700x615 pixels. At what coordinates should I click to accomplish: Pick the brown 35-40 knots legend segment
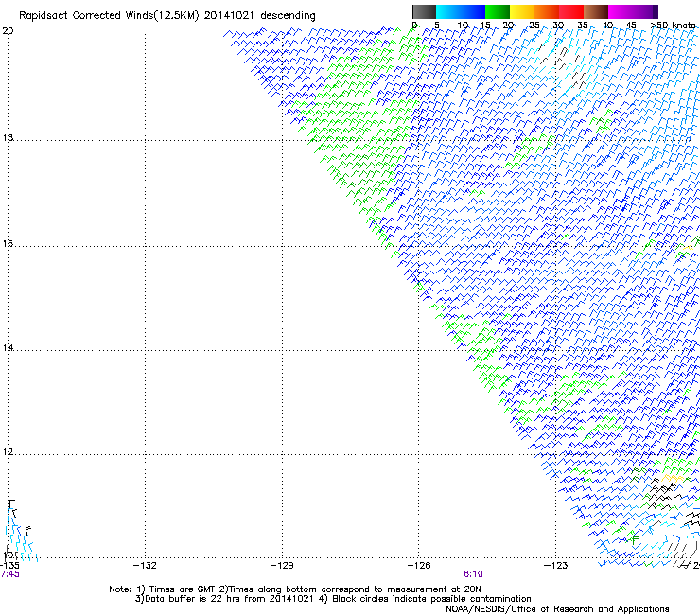pos(596,11)
